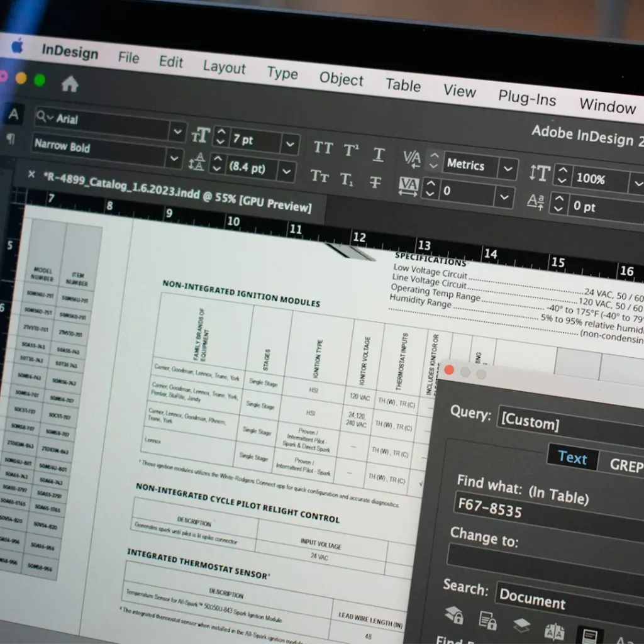This screenshot has width=644, height=644.
Task: Open the font style dropdown beside Narrow Bold
Action: click(174, 158)
